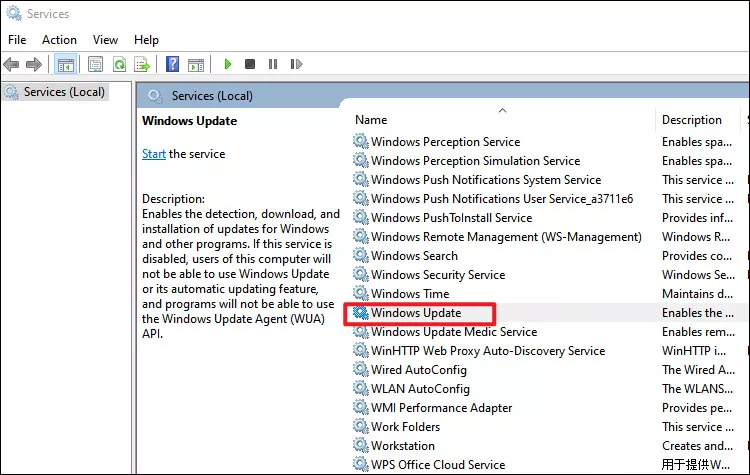This screenshot has height=475, width=750.
Task: Click magnifier gear icon in Services (Local) header
Action: (154, 96)
